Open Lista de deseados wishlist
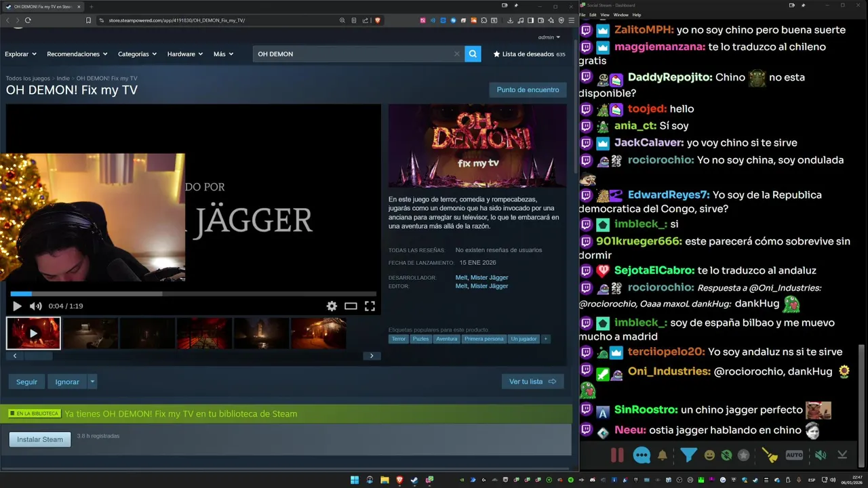868x488 pixels. point(529,54)
